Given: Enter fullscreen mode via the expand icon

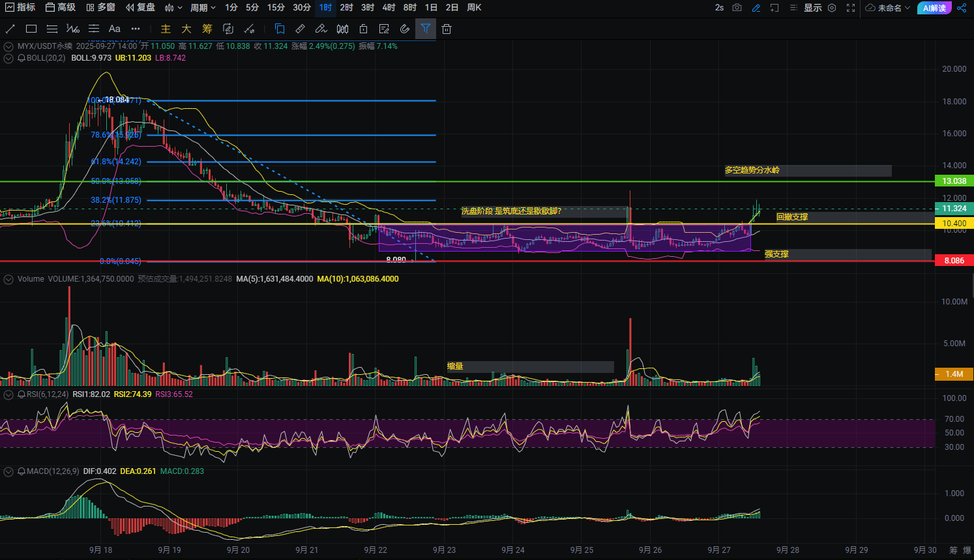Looking at the screenshot, I should click(851, 8).
